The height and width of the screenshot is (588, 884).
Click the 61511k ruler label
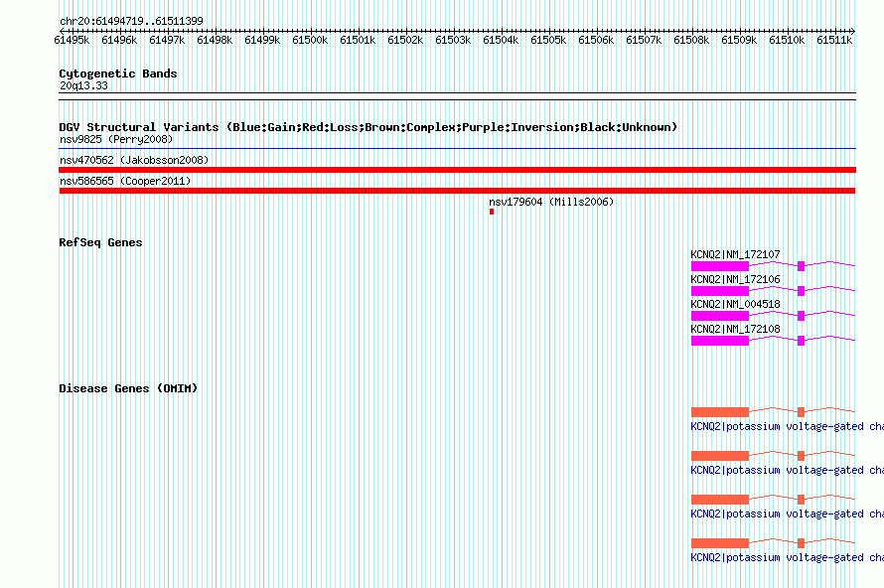tap(834, 40)
